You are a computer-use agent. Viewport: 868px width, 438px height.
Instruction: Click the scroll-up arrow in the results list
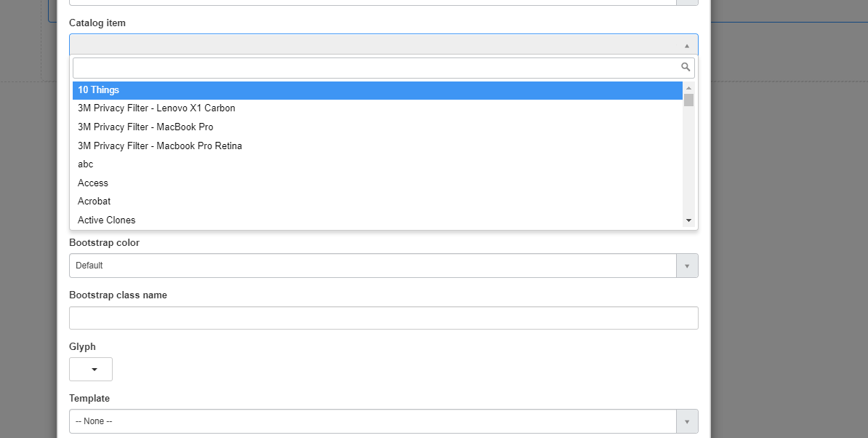point(688,86)
